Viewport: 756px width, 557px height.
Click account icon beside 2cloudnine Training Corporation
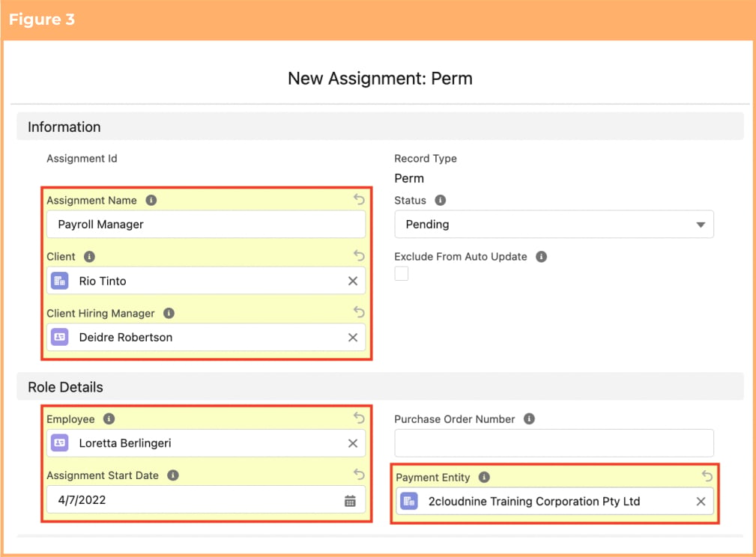[x=409, y=501]
